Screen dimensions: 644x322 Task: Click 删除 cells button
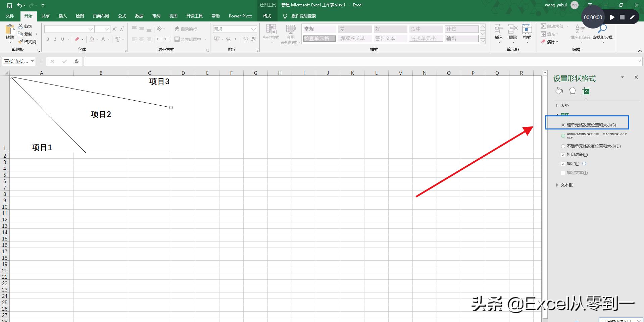[513, 33]
